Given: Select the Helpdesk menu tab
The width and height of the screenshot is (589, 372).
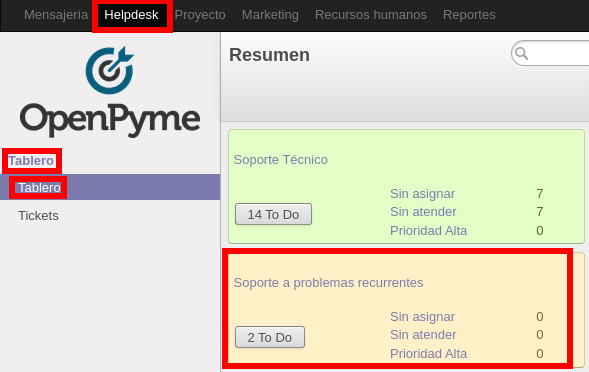Looking at the screenshot, I should coord(131,15).
